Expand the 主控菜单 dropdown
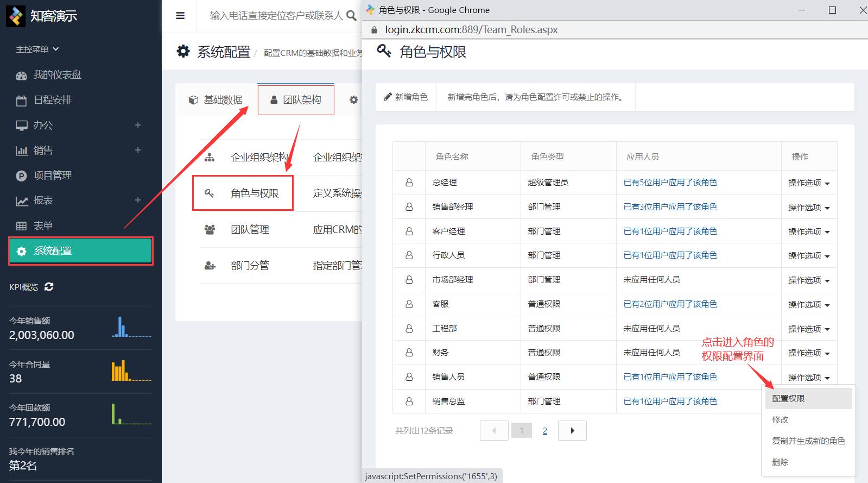The width and height of the screenshot is (868, 483). 37,49
